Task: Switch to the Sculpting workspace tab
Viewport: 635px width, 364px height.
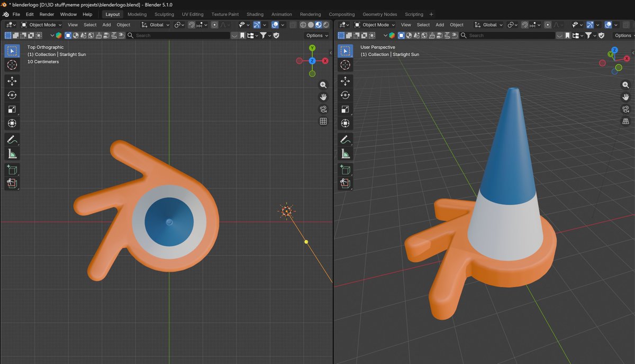Action: coord(164,14)
